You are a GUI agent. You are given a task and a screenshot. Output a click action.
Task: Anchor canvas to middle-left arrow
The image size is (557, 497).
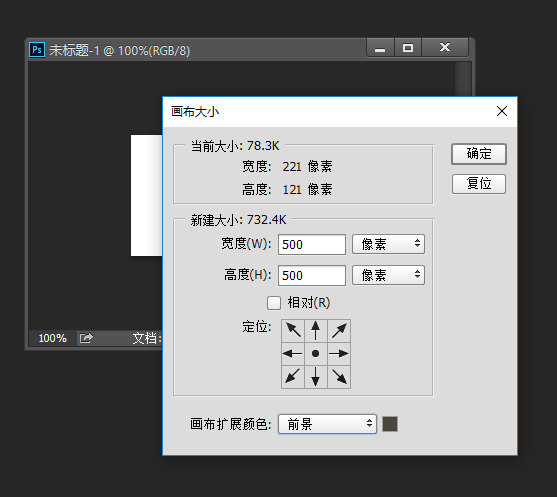[293, 353]
